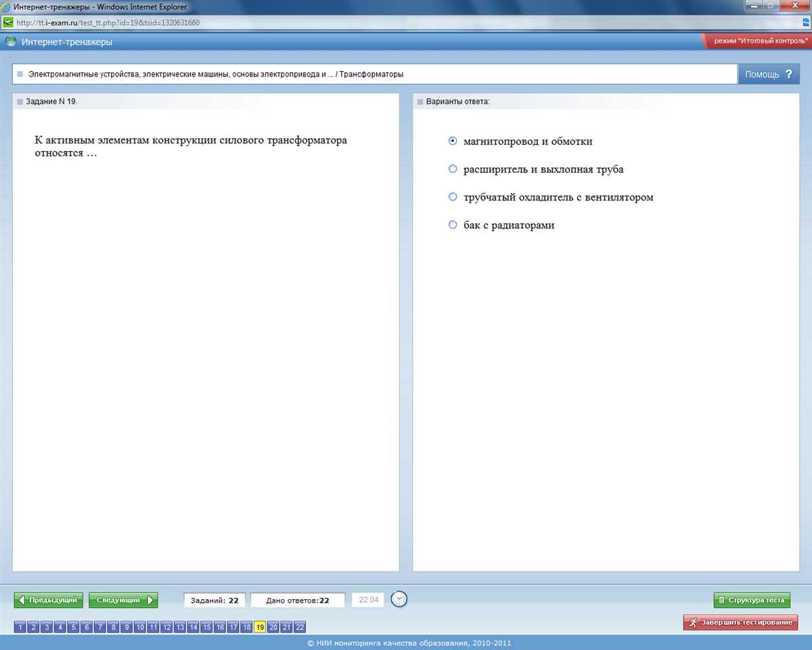This screenshot has width=812, height=650.
Task: Click the Internet Explorer title bar icon
Action: [7, 7]
